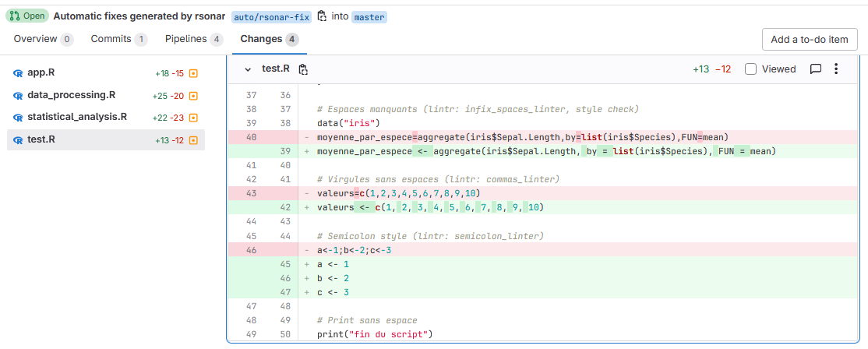This screenshot has height=349, width=868.
Task: Select statistical_analysis.R in the file list
Action: pos(106,118)
